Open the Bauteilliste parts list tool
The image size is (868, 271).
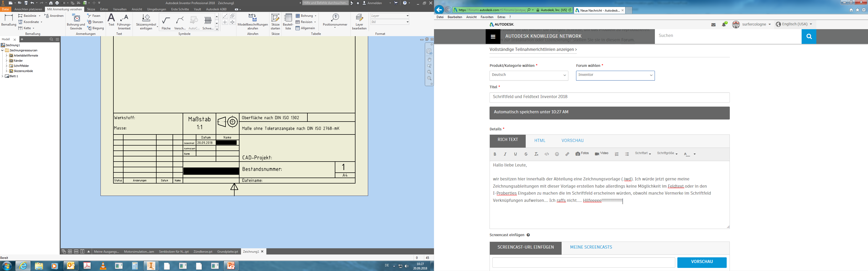pos(288,21)
